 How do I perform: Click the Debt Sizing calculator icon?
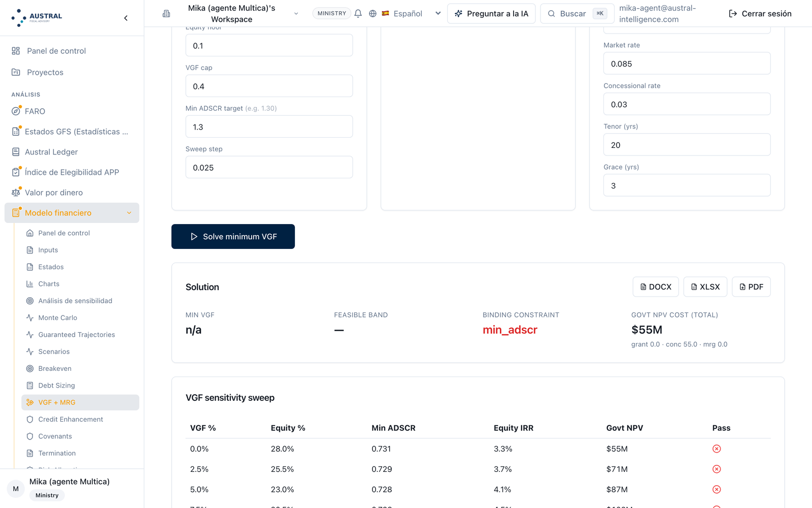click(30, 386)
